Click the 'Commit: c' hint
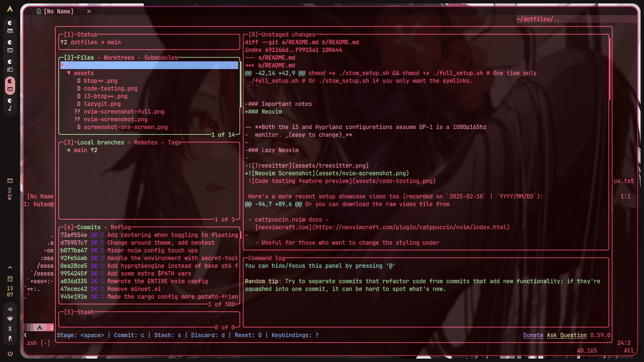This screenshot has width=644, height=362. coord(129,335)
